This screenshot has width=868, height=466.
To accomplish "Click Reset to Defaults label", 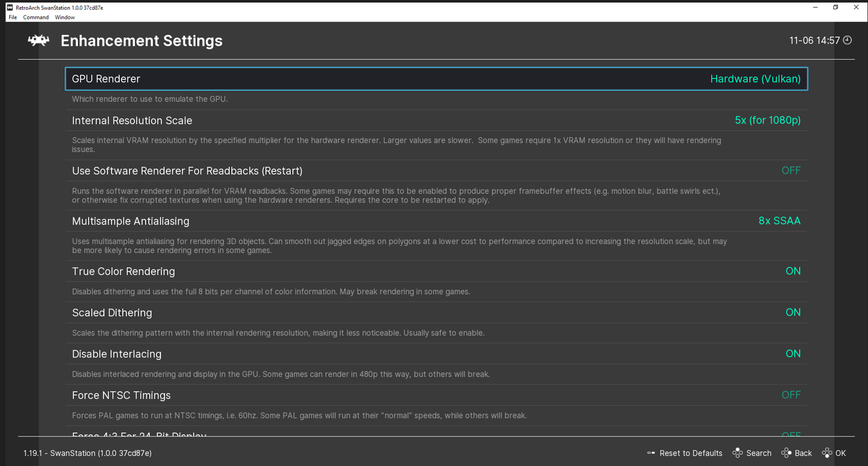I will tap(691, 453).
